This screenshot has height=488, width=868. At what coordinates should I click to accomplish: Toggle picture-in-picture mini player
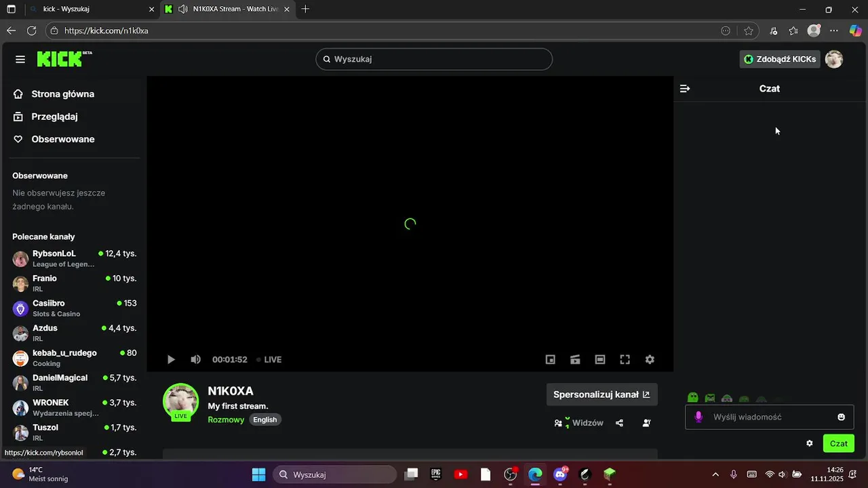(551, 359)
